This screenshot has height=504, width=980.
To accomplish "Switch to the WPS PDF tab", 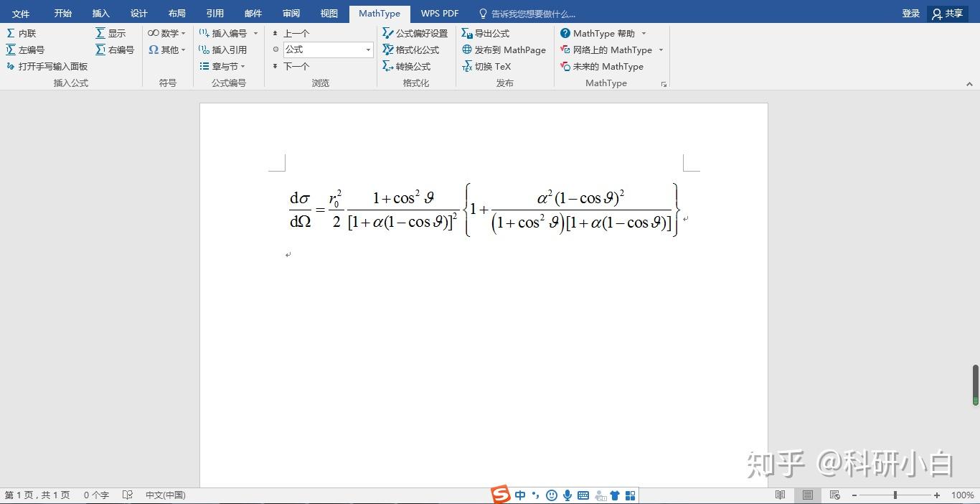I will pyautogui.click(x=440, y=14).
